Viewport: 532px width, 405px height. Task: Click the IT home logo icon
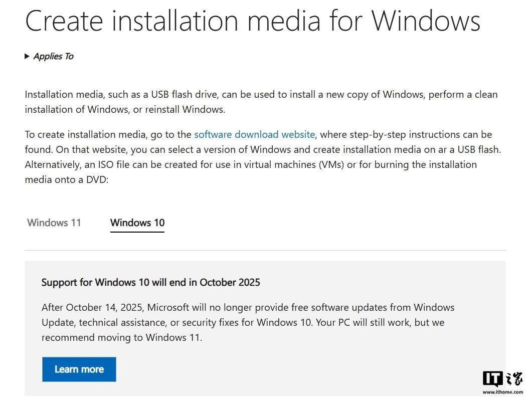tap(503, 379)
